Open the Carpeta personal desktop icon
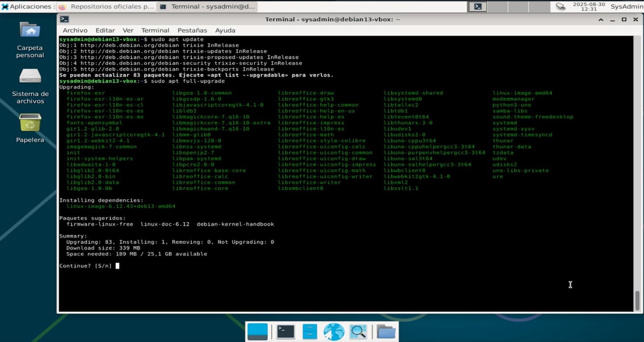 (30, 31)
